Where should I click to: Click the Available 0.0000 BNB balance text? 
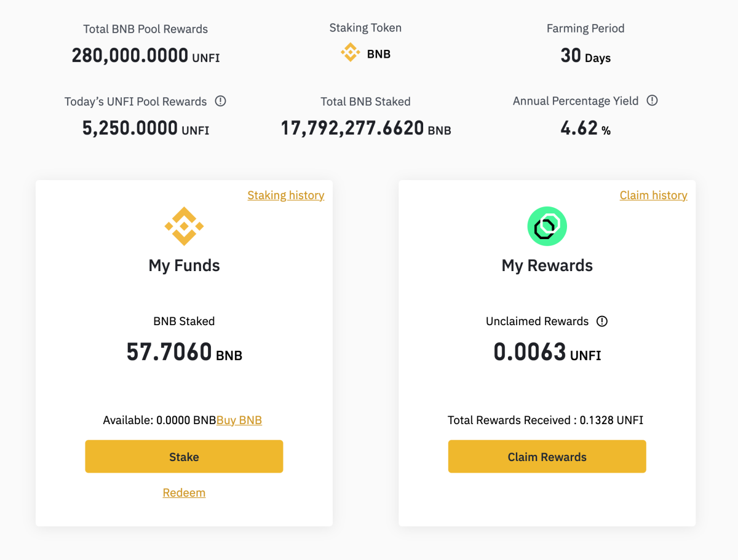coord(159,420)
